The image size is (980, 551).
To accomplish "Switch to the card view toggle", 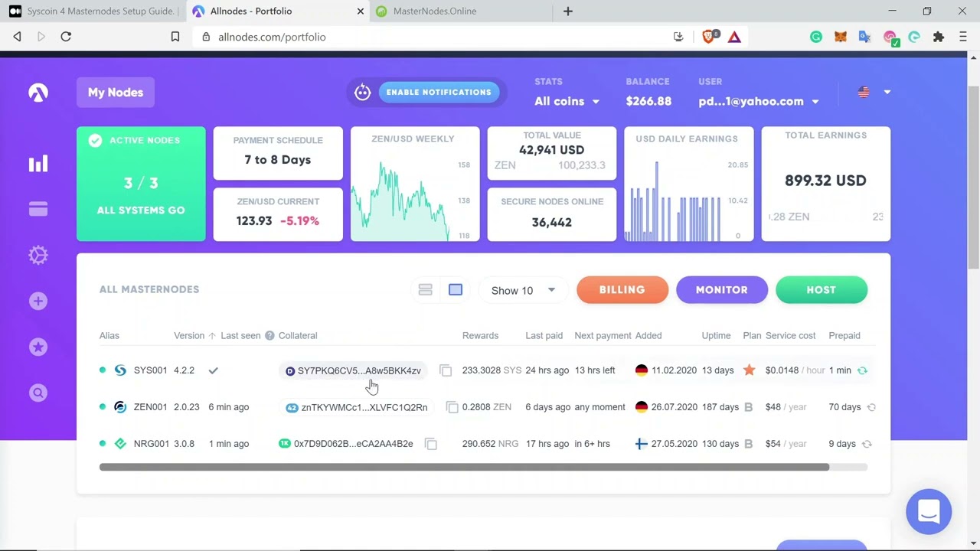I will click(456, 290).
